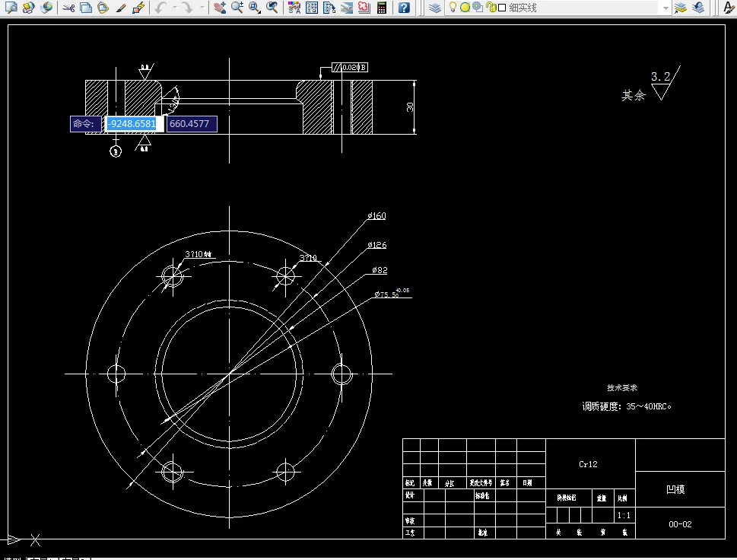Screen dimensions: 737x560
Task: Select the Cut scissors icon
Action: pos(68,8)
